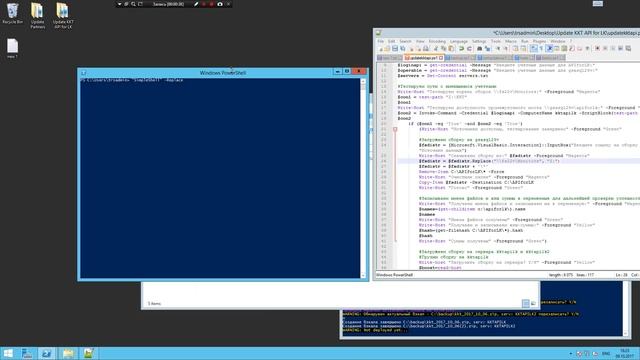Select the new 1 file on desktop

point(12,48)
